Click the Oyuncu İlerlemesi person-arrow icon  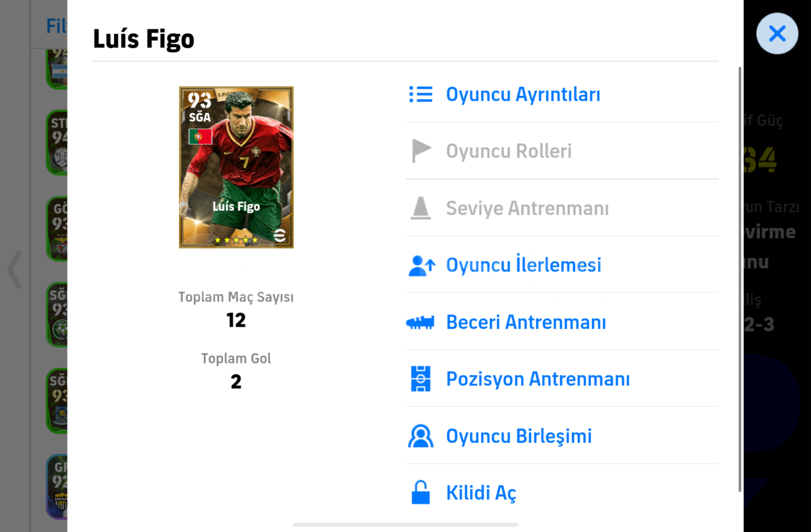[422, 265]
